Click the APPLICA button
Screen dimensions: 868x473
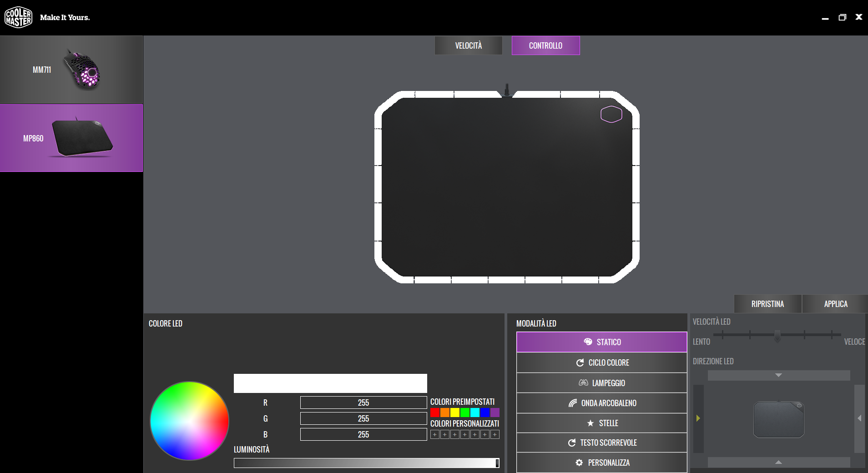[x=836, y=304]
